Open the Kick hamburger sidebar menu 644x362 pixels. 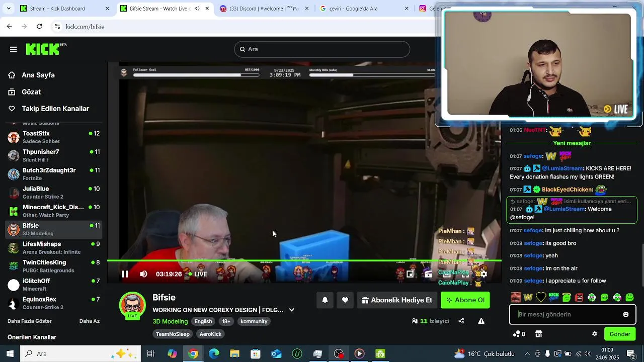pos(14,49)
